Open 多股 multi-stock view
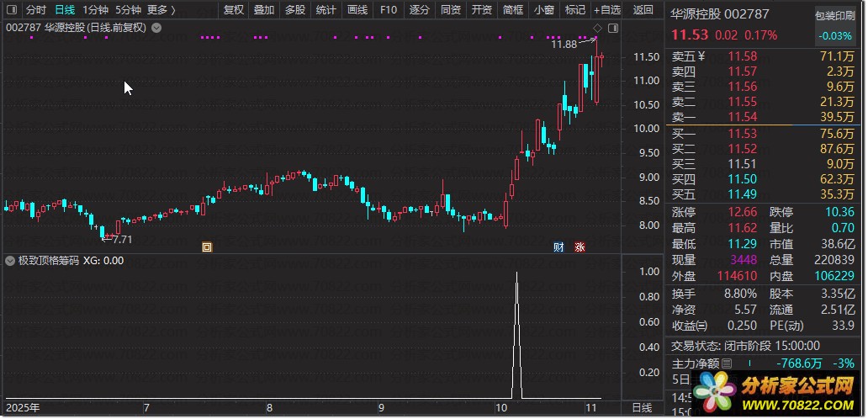This screenshot has height=419, width=868. pyautogui.click(x=295, y=10)
